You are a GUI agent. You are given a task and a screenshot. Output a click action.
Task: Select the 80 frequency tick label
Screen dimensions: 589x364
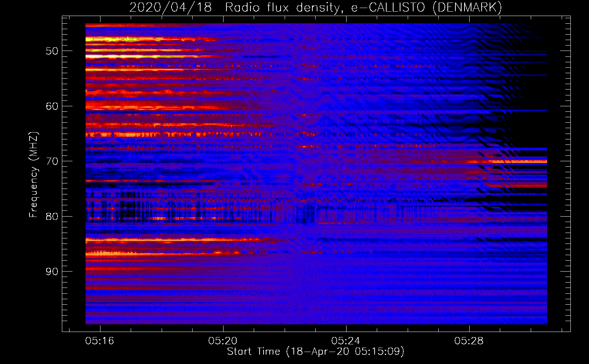pos(52,217)
